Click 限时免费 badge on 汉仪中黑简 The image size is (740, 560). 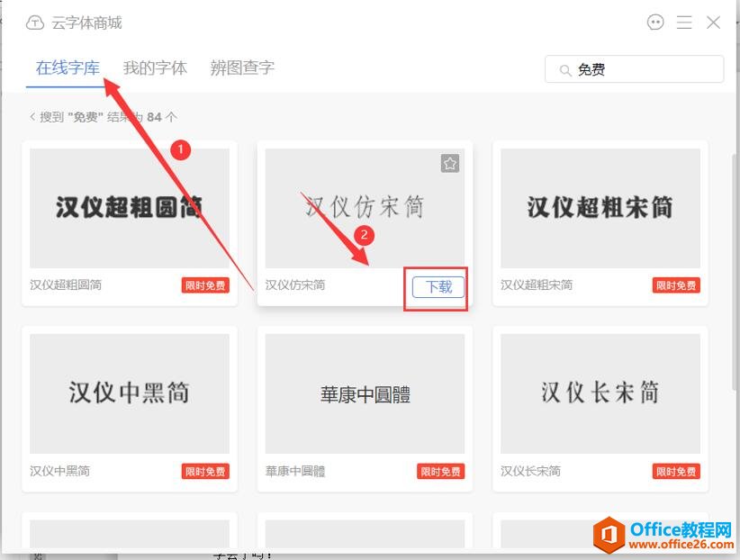[x=205, y=471]
